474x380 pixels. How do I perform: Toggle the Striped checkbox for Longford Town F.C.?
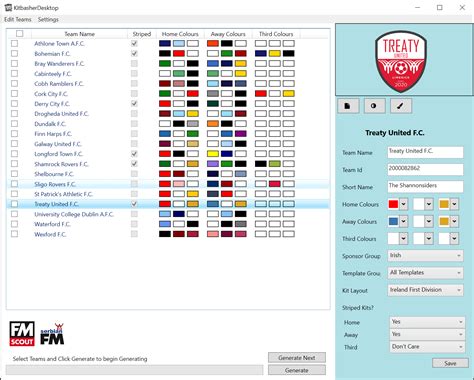click(x=134, y=154)
